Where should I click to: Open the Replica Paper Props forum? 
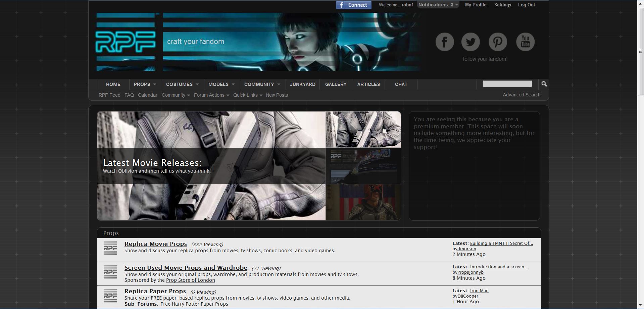click(155, 291)
